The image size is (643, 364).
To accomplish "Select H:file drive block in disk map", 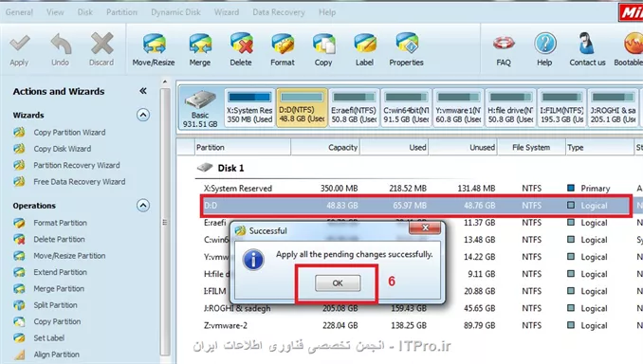I will point(510,109).
